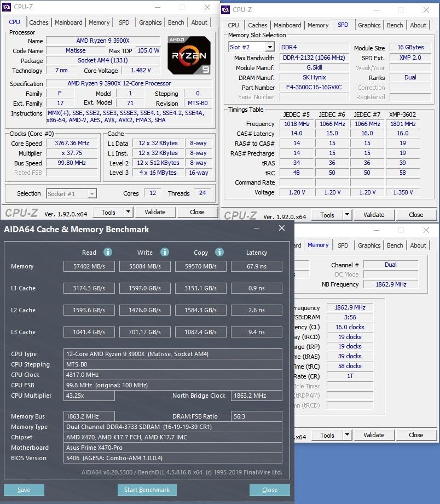The width and height of the screenshot is (440, 504).
Task: Click Close button in SPD window
Action: point(416,215)
